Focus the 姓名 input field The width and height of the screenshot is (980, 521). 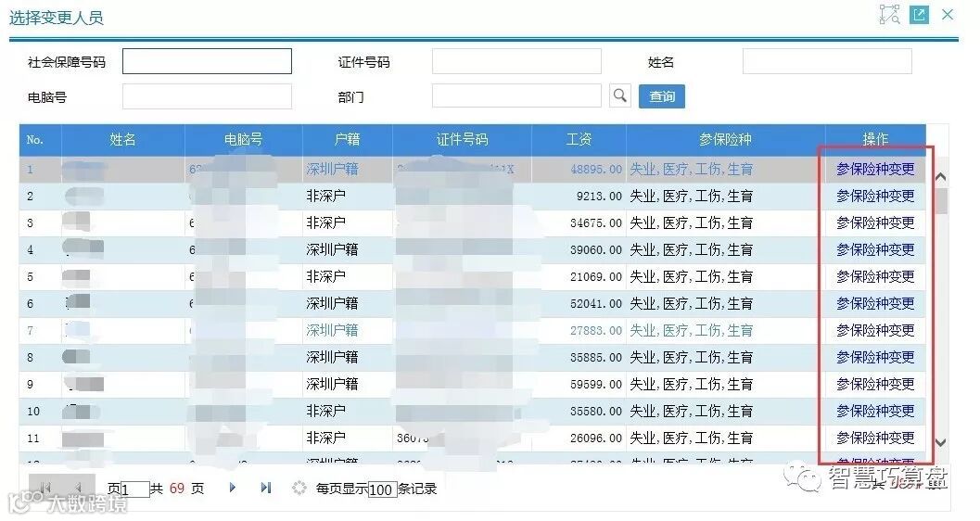(827, 61)
